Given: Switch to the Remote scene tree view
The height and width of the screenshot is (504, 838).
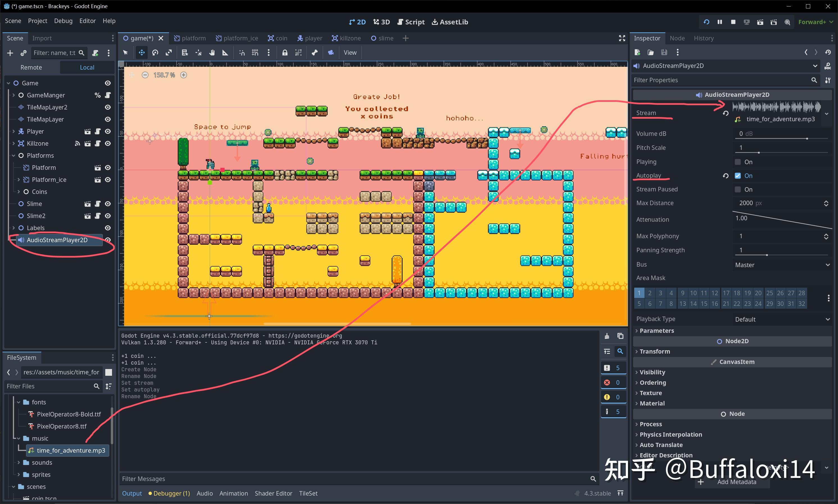Looking at the screenshot, I should pyautogui.click(x=31, y=67).
